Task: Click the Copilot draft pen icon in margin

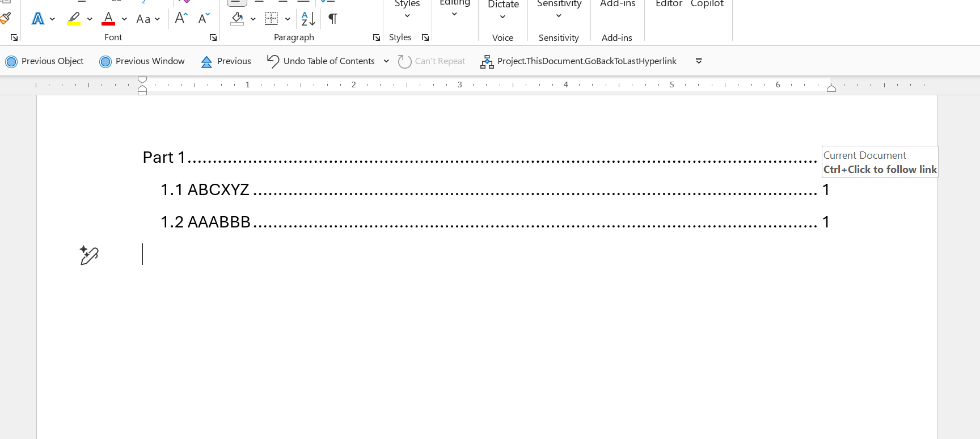Action: point(89,255)
